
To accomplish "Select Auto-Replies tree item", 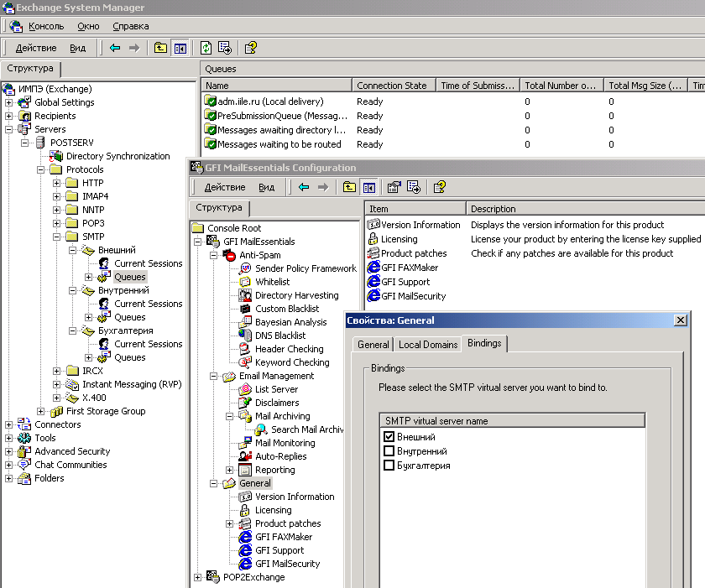I will (280, 456).
